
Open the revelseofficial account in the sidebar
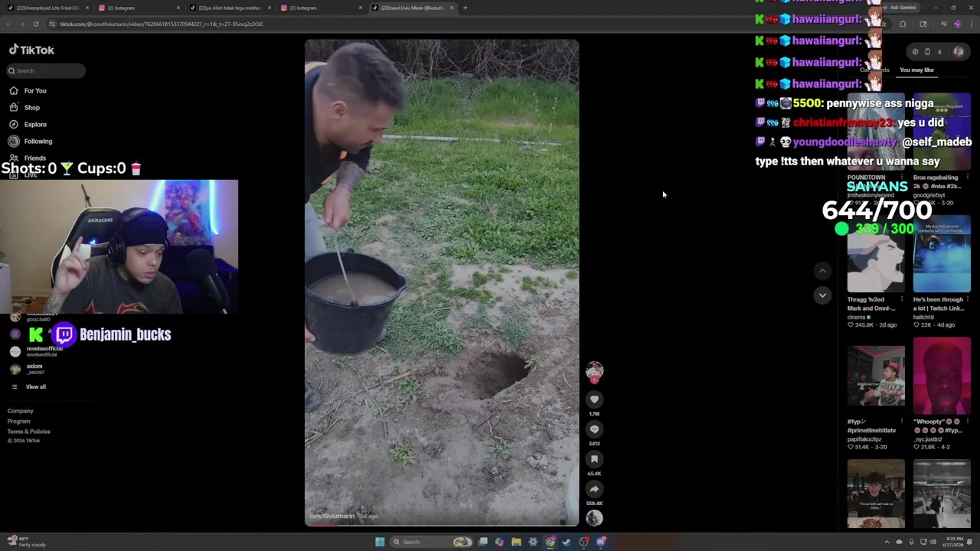[38, 351]
